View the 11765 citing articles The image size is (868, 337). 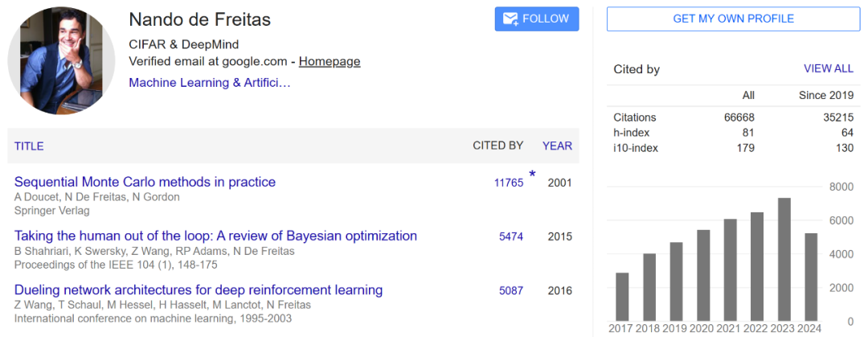(508, 183)
